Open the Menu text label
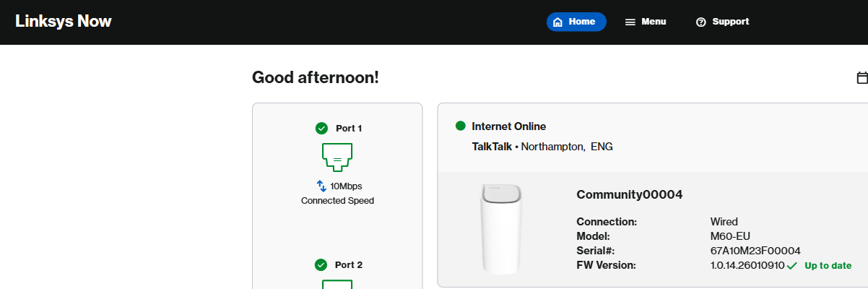 [654, 22]
